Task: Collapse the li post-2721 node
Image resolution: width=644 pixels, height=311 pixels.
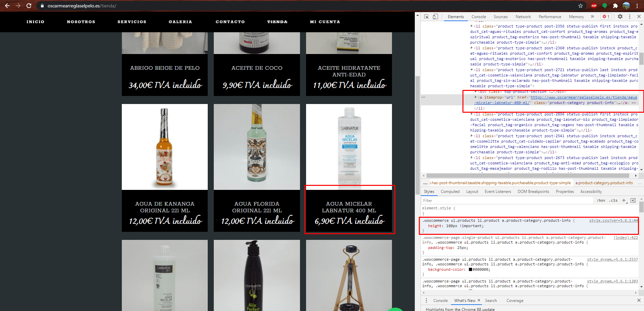Action: coord(472,70)
